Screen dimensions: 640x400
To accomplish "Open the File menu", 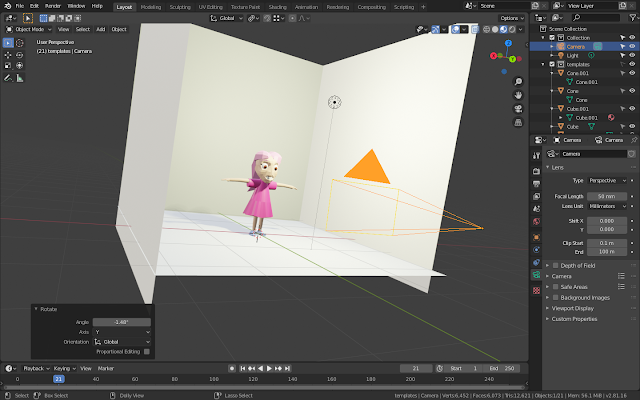I will click(x=20, y=6).
